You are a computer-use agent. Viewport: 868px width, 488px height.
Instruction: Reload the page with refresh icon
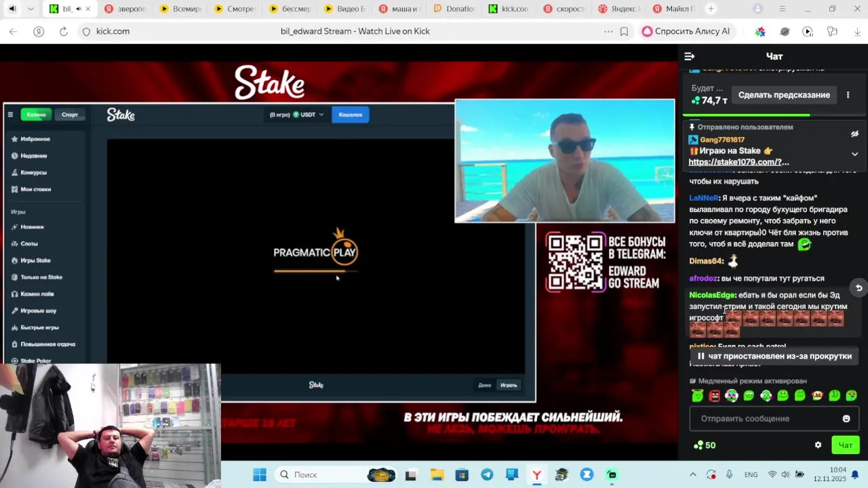[x=63, y=31]
